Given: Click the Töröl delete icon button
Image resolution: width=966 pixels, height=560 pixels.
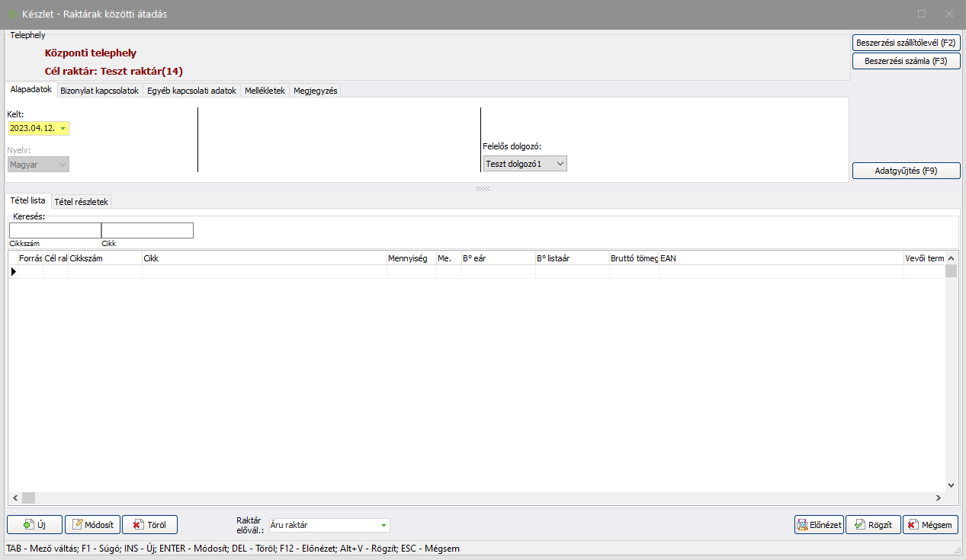Looking at the screenshot, I should 138,524.
